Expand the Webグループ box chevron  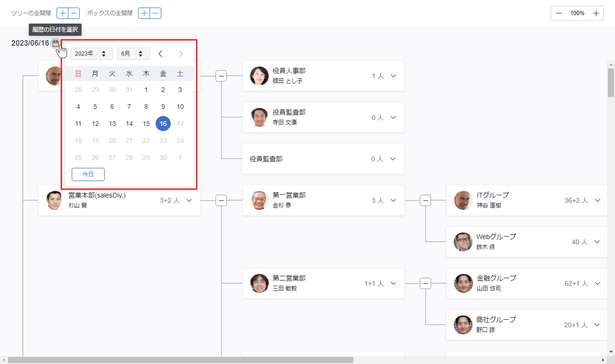point(597,242)
